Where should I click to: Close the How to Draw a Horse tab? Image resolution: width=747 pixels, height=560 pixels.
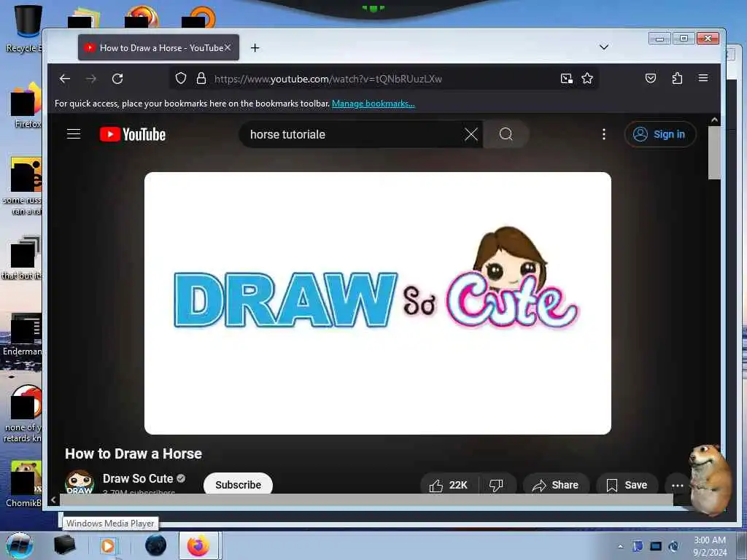pyautogui.click(x=228, y=47)
